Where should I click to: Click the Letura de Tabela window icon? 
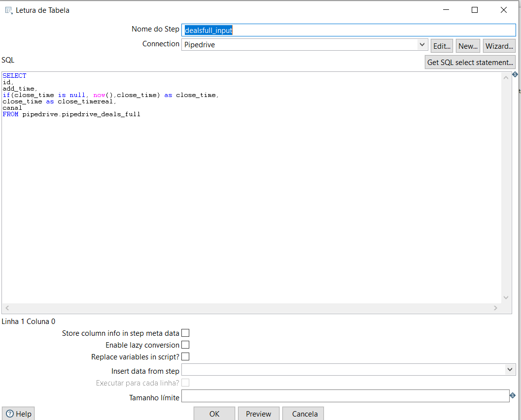pos(9,11)
